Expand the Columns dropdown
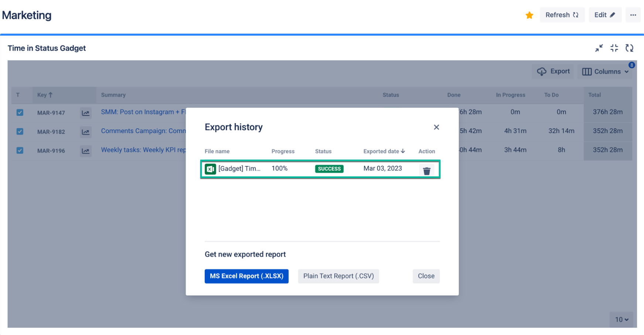This screenshot has height=335, width=644. coord(605,72)
